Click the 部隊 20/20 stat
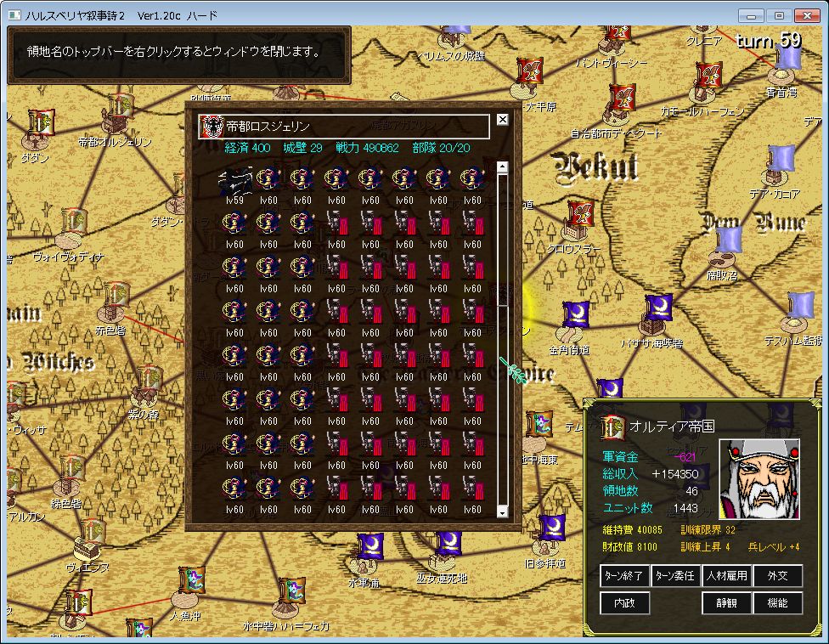829x644 pixels. 441,148
